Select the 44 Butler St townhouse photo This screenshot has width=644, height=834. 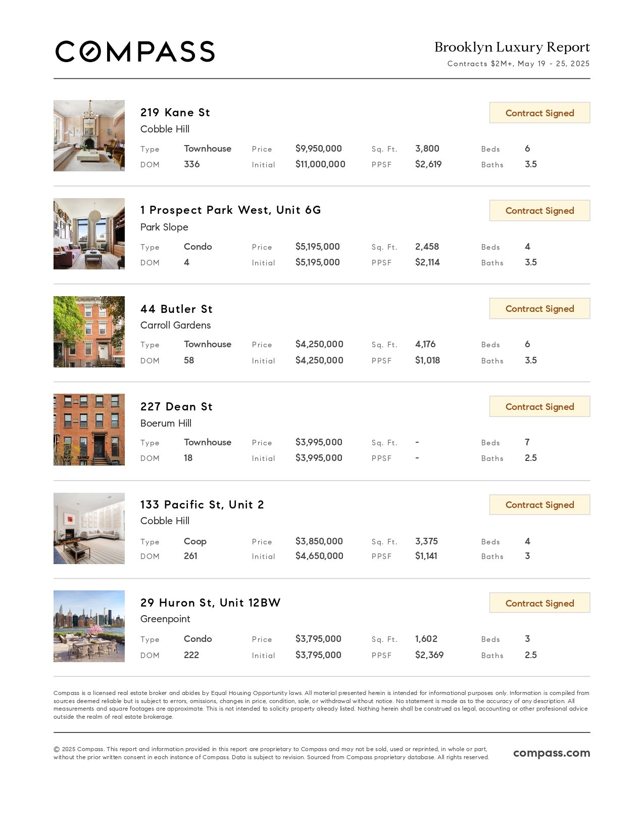(89, 332)
